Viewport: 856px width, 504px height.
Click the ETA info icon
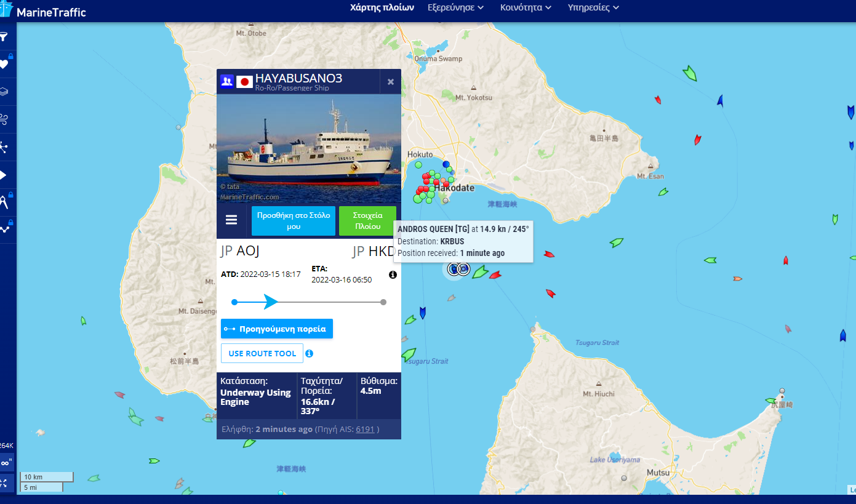click(393, 275)
